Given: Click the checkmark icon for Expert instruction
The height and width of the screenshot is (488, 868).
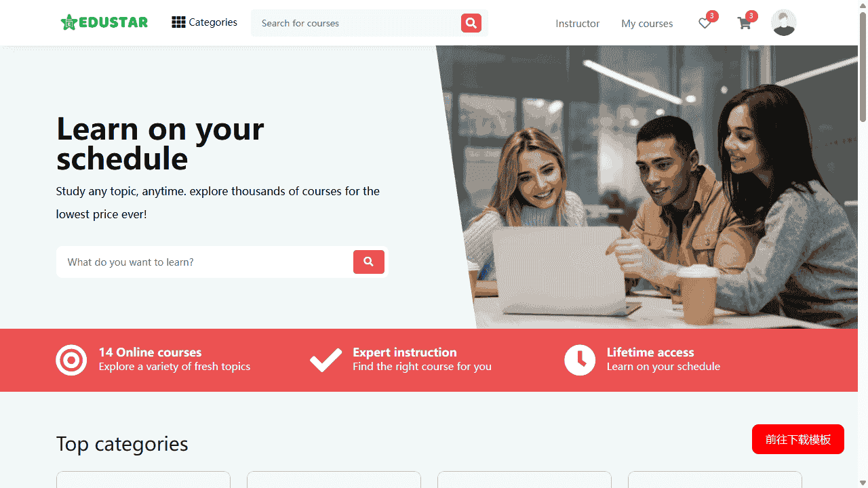Looking at the screenshot, I should click(325, 360).
